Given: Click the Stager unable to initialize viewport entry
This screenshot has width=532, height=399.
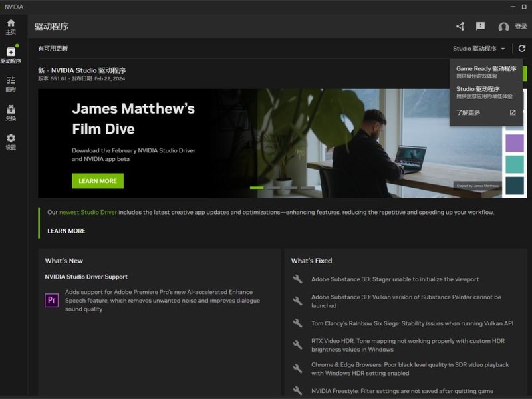Looking at the screenshot, I should tap(395, 279).
